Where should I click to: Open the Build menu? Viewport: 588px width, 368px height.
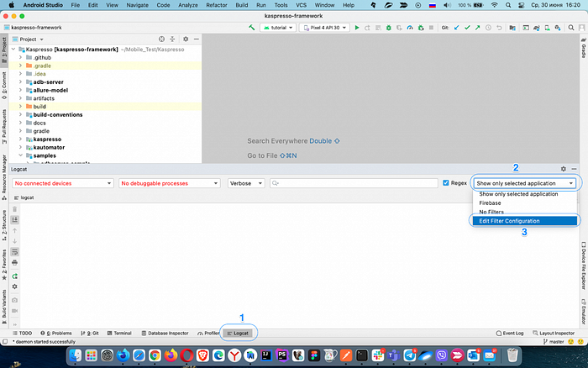tap(242, 5)
